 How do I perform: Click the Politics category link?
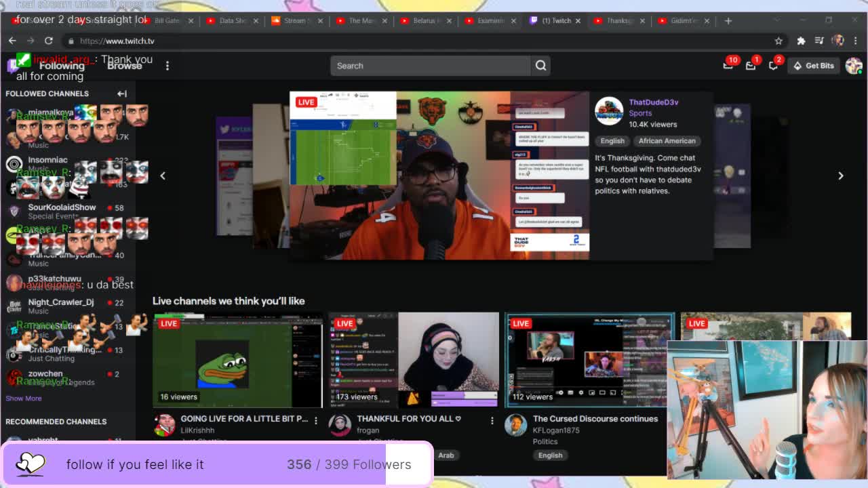click(545, 441)
